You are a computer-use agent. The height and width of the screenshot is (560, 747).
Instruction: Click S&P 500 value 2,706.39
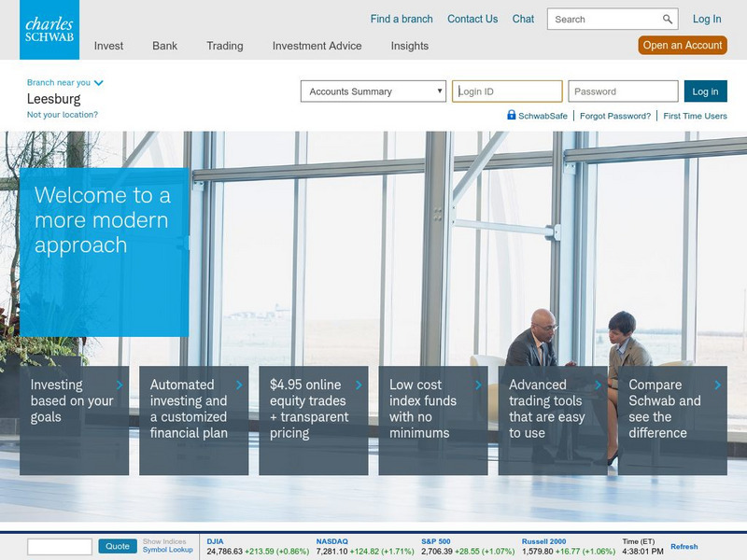pos(437,552)
